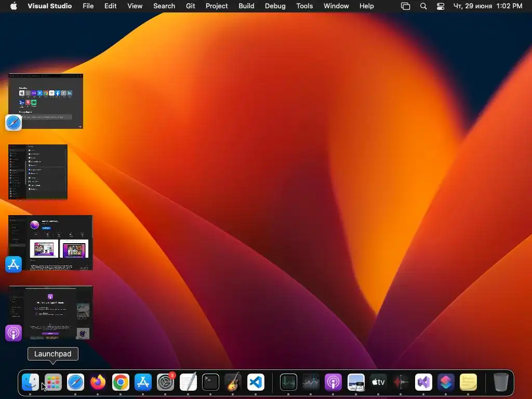Open the Git menu
Viewport: 532px width, 399px height.
pyautogui.click(x=190, y=6)
